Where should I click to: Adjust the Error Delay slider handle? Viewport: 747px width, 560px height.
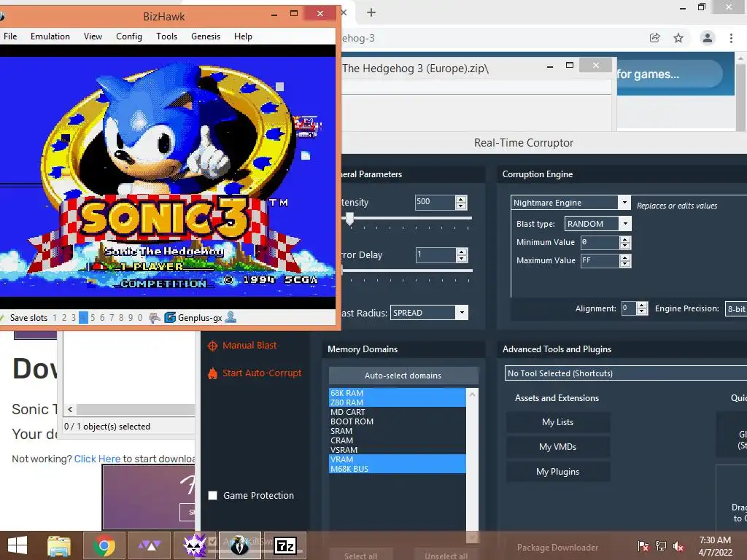pos(343,271)
